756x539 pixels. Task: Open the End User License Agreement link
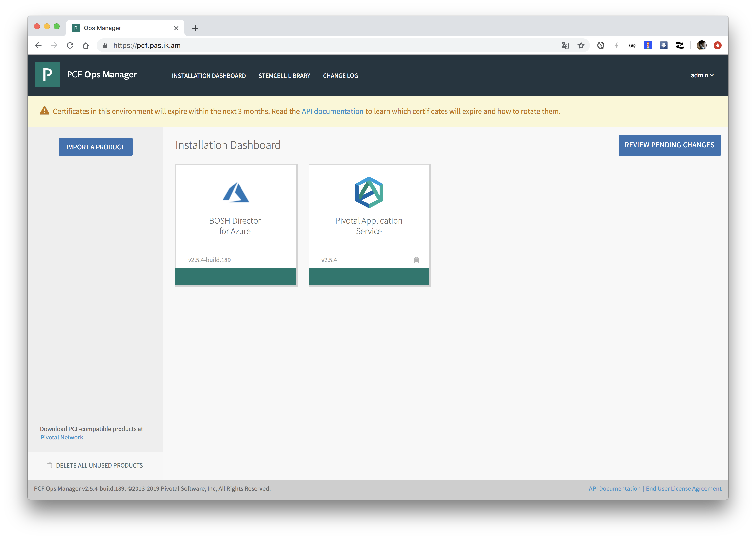(x=683, y=488)
